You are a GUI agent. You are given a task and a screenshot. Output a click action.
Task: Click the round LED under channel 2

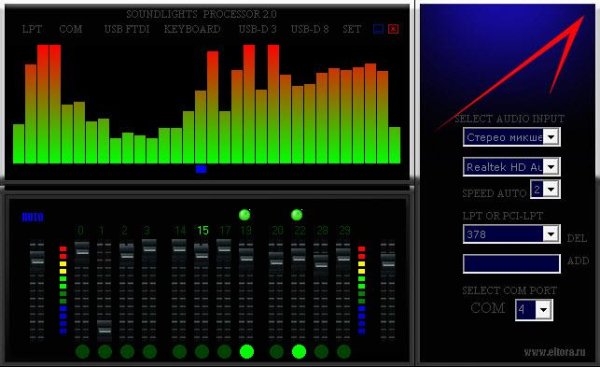tap(127, 351)
